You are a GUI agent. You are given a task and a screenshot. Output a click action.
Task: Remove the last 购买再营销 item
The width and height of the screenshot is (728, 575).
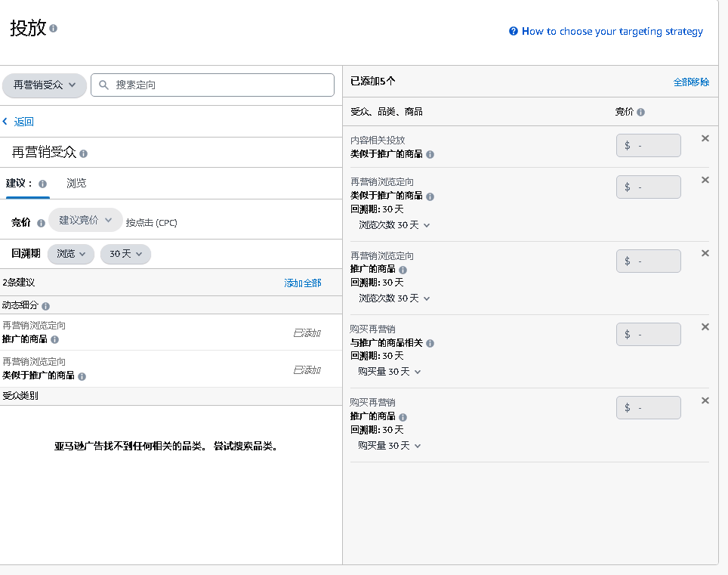[705, 400]
